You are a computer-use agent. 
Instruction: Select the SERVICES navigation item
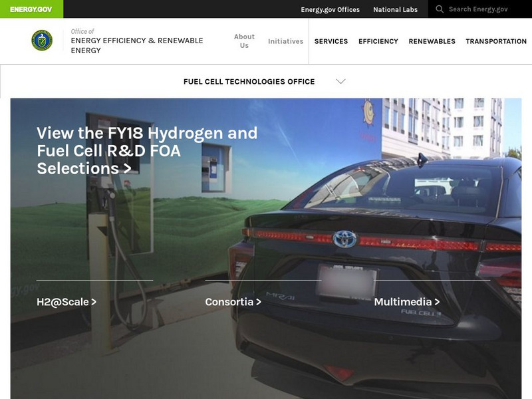(331, 41)
